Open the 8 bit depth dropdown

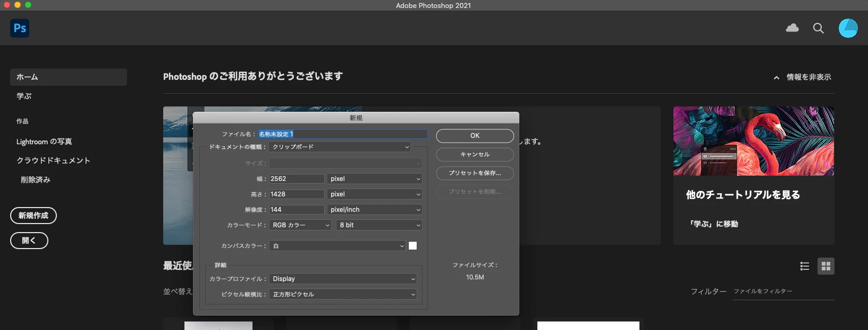click(380, 225)
